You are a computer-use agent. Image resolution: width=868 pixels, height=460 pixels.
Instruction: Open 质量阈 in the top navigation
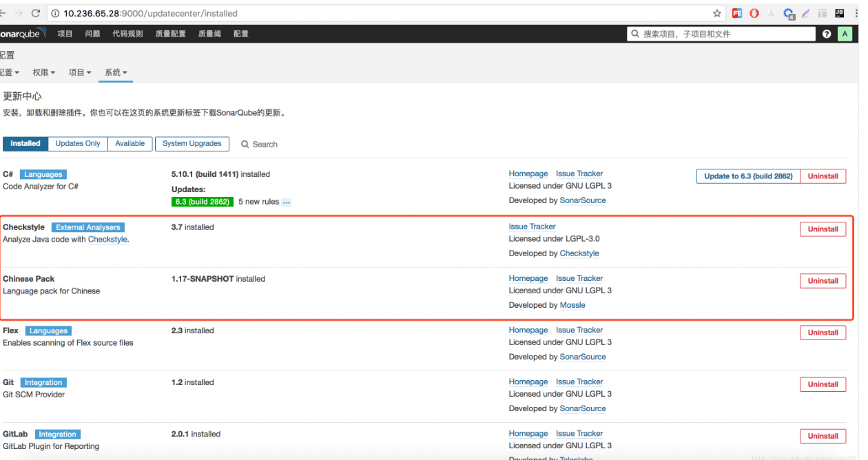point(210,34)
